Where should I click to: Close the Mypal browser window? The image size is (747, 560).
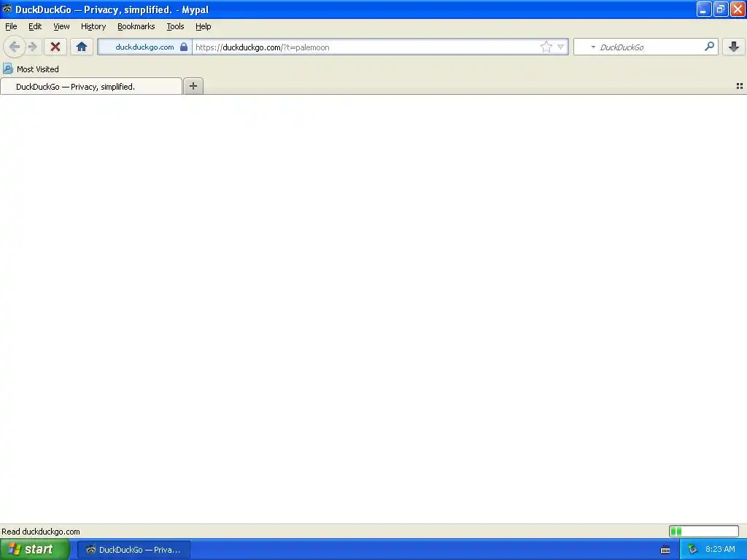click(738, 9)
